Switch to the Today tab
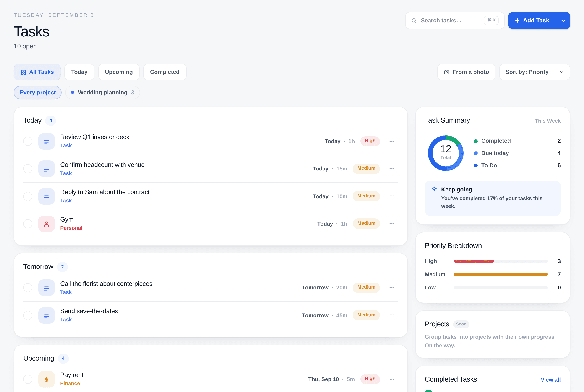The width and height of the screenshot is (584, 392). [x=79, y=72]
